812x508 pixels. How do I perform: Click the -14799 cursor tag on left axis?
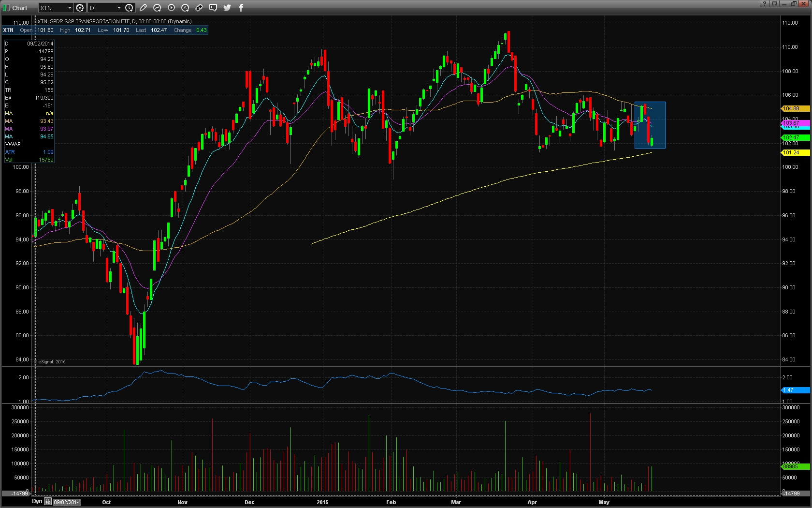pyautogui.click(x=16, y=493)
